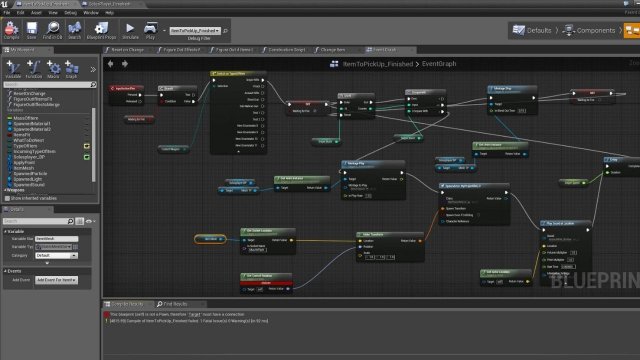
Task: Click the property matrix grid icon in Details
Action: pyautogui.click(x=80, y=221)
